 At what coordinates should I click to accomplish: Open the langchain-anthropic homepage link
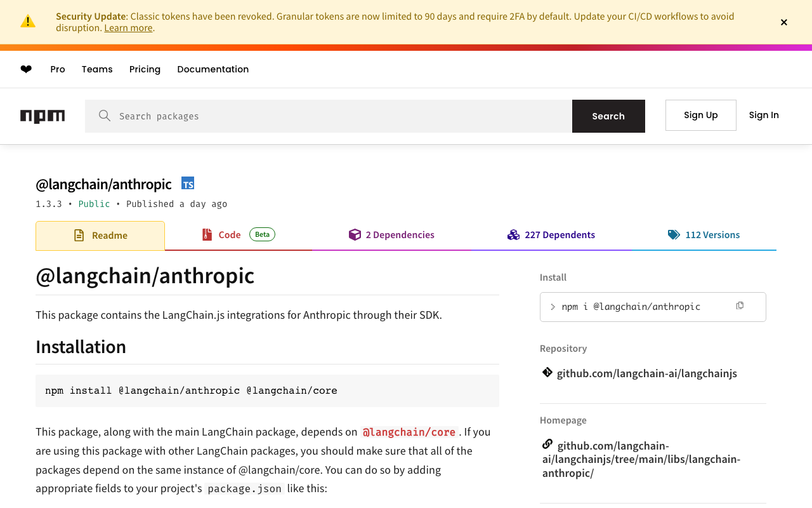[x=641, y=459]
